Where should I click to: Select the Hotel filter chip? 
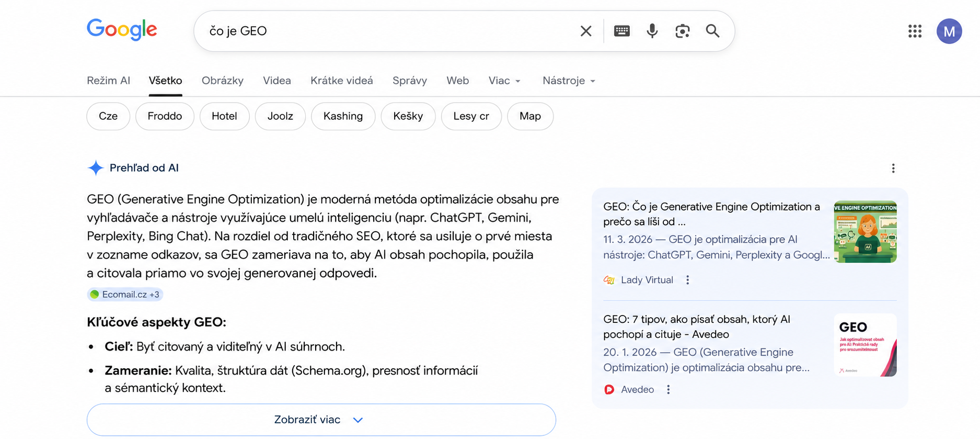coord(224,116)
